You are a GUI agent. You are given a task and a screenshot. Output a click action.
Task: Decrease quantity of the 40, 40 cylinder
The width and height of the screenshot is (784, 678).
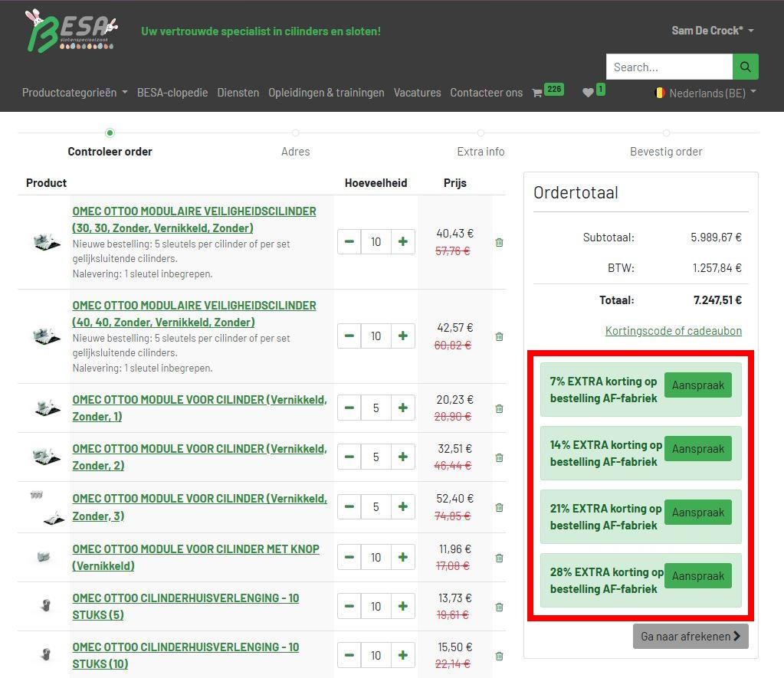[x=349, y=336]
